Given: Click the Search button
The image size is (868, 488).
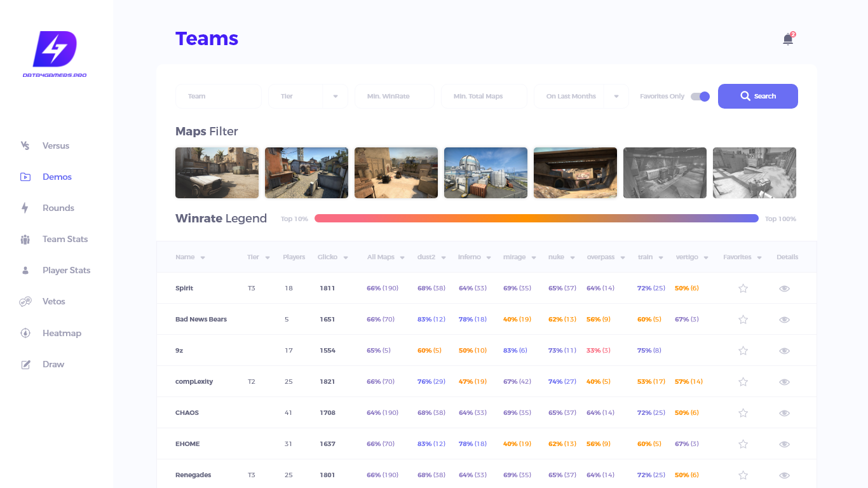Looking at the screenshot, I should (x=758, y=97).
